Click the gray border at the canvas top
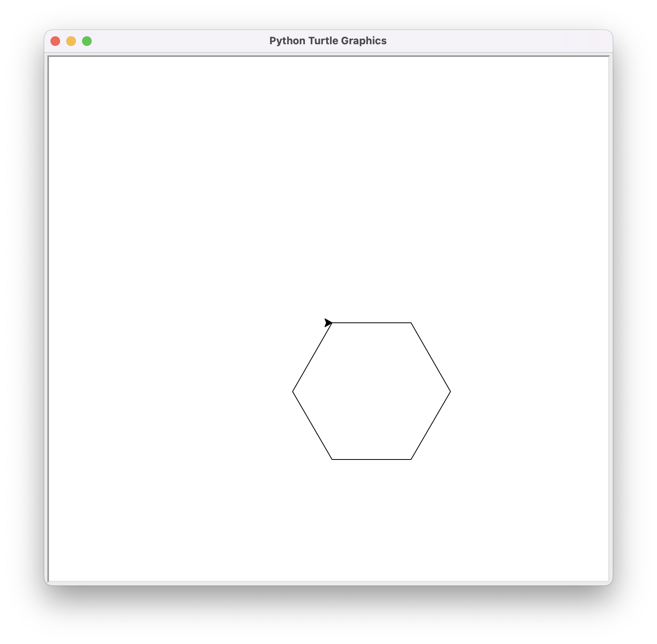The image size is (657, 644). point(328,56)
